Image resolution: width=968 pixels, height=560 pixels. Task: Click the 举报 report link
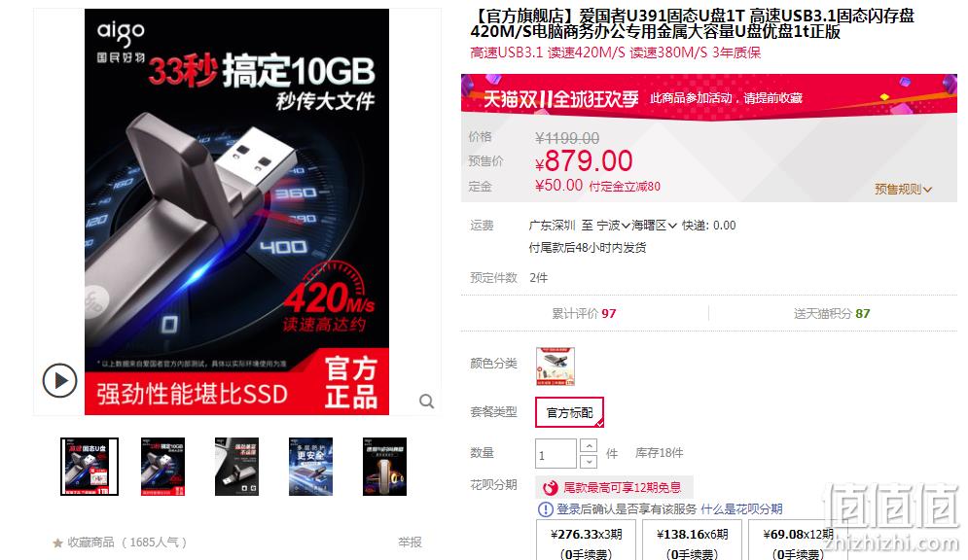pyautogui.click(x=410, y=542)
